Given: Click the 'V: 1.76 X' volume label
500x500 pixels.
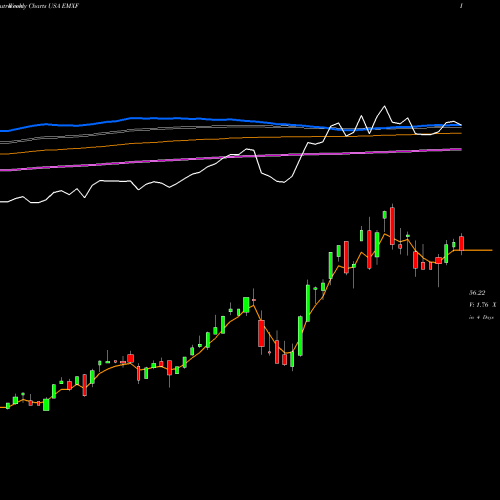Looking at the screenshot, I should 483,305.
